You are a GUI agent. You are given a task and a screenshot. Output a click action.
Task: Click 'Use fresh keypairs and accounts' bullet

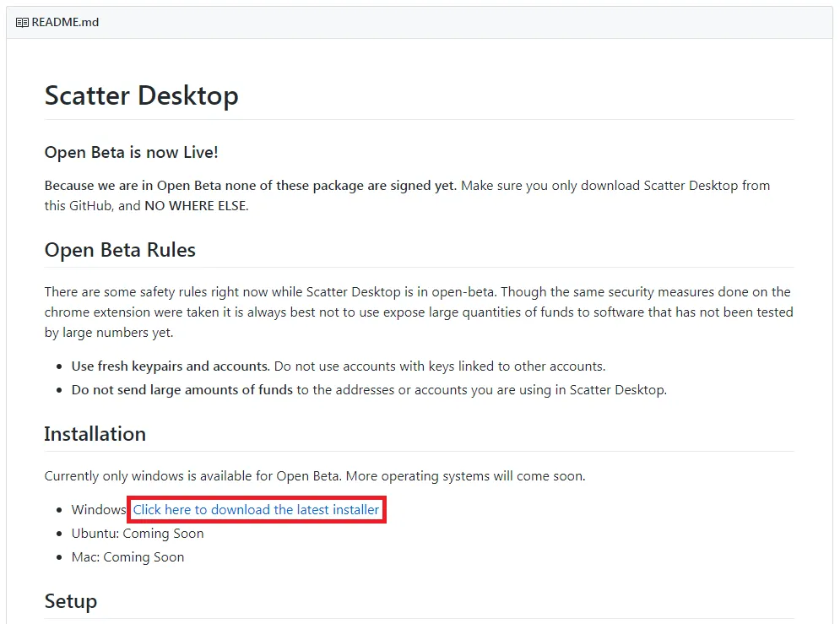tap(339, 366)
